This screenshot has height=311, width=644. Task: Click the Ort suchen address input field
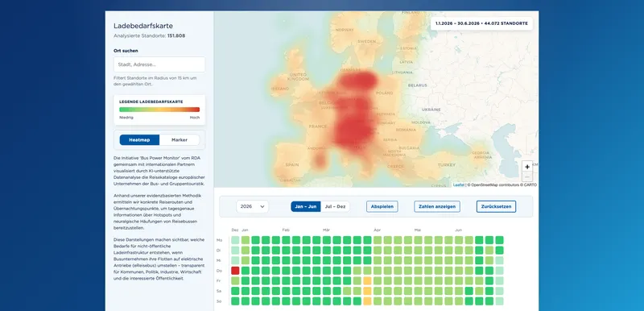pos(159,64)
